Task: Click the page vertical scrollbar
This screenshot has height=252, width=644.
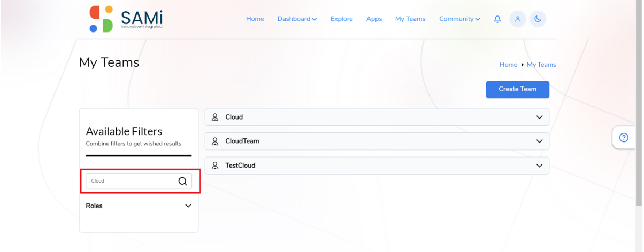Action: (639, 101)
